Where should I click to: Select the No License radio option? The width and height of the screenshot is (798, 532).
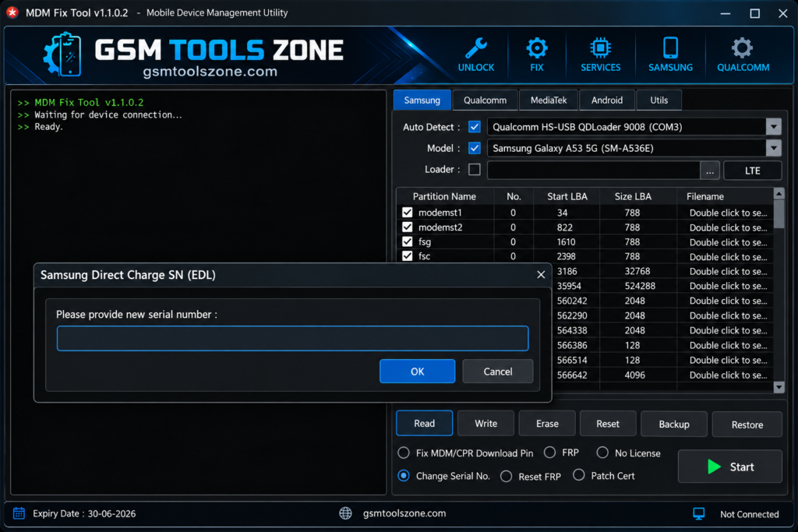pyautogui.click(x=602, y=452)
